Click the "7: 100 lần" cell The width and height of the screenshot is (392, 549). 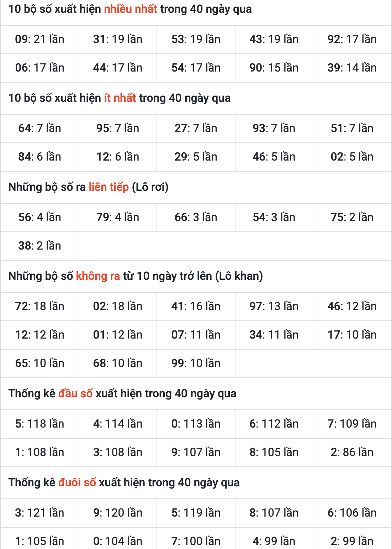pos(196,541)
